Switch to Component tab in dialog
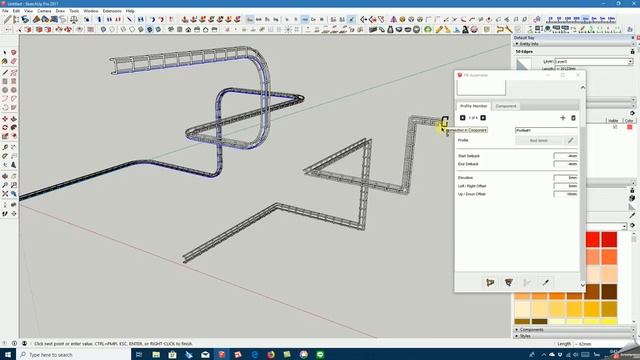The height and width of the screenshot is (360, 640). [x=506, y=106]
